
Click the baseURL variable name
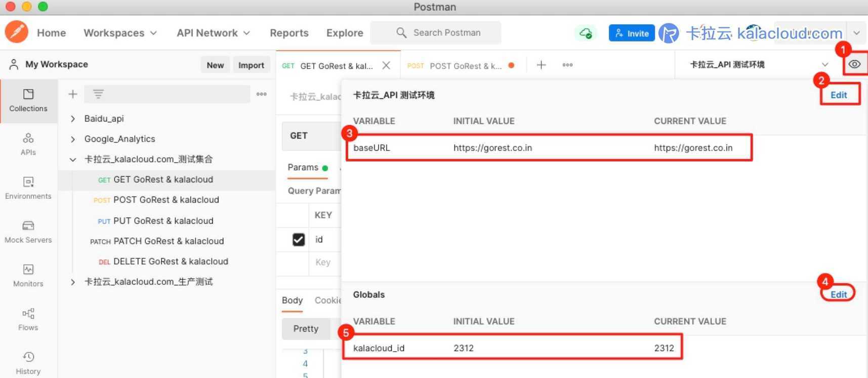pos(371,148)
